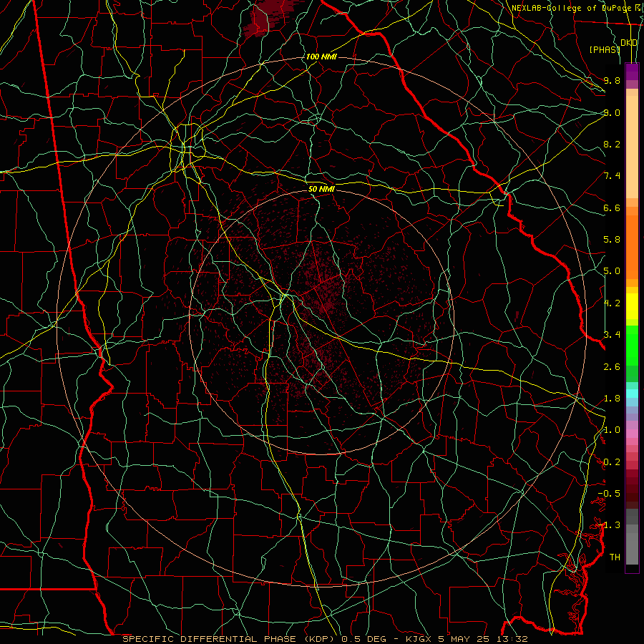The image size is (644, 644).
Task: Pick the pink band on the color bar
Action: point(632,434)
